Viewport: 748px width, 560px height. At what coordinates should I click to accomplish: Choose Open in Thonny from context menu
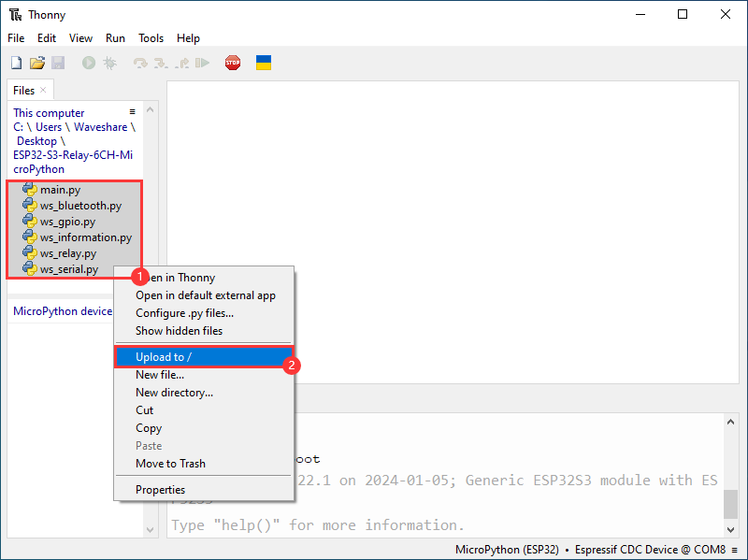click(x=204, y=278)
